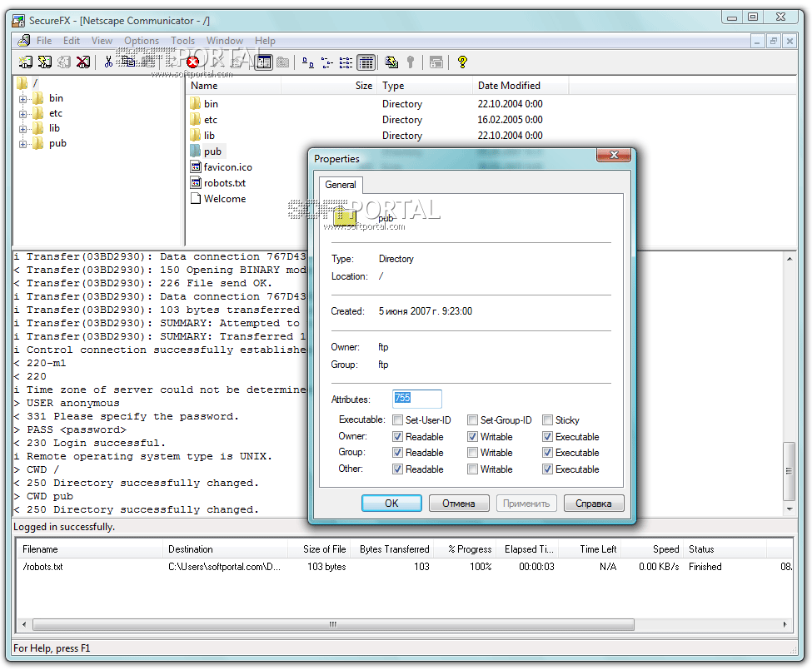The height and width of the screenshot is (670, 812).
Task: Expand the etc folder in tree
Action: click(x=22, y=114)
